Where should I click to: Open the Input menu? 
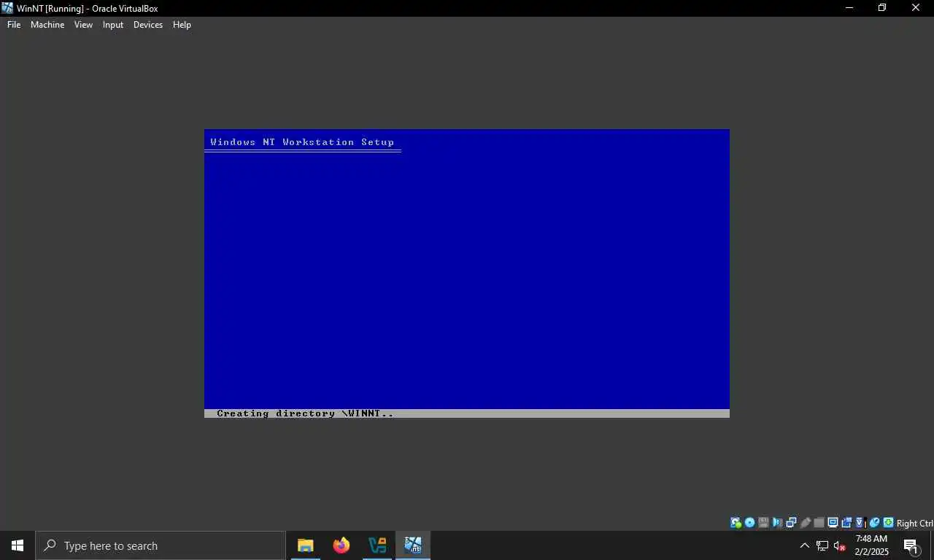[x=113, y=25]
